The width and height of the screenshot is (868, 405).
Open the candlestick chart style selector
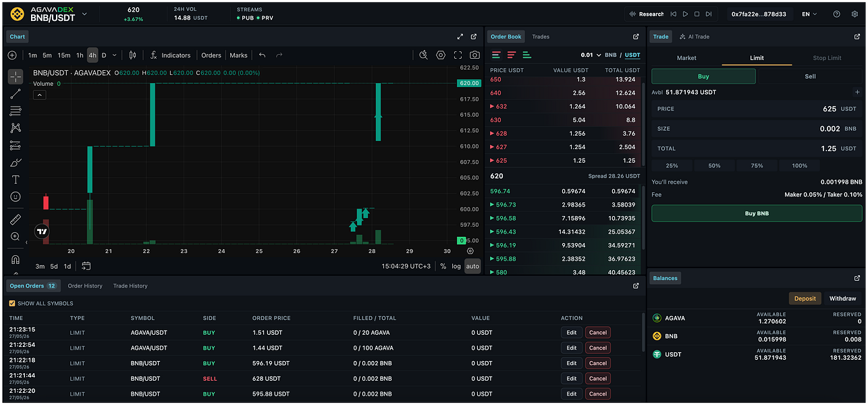pyautogui.click(x=132, y=55)
